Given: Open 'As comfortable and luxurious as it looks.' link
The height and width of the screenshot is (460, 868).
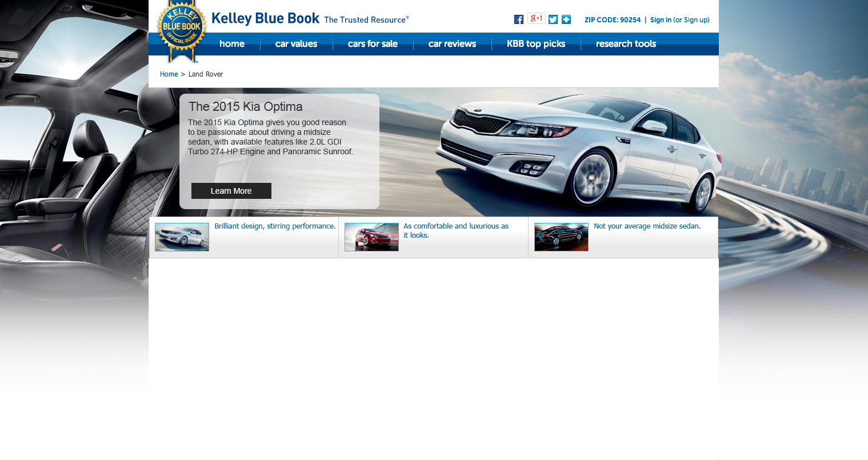Looking at the screenshot, I should [x=456, y=231].
